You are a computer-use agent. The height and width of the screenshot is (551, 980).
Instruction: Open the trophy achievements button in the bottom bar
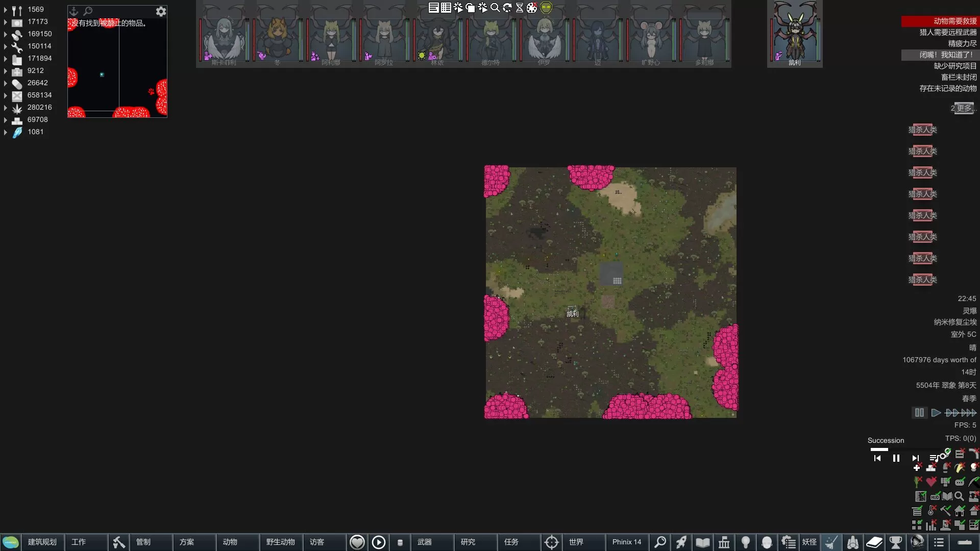(895, 542)
